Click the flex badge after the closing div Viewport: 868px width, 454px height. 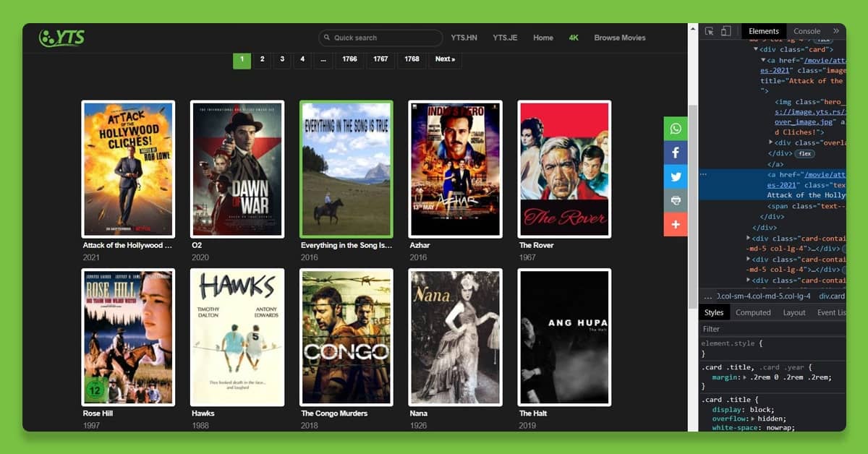click(x=804, y=153)
